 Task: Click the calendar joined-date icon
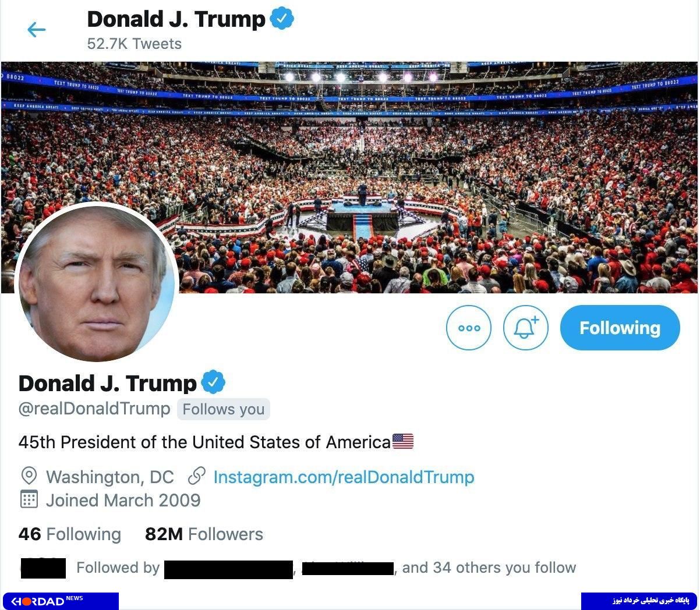29,500
